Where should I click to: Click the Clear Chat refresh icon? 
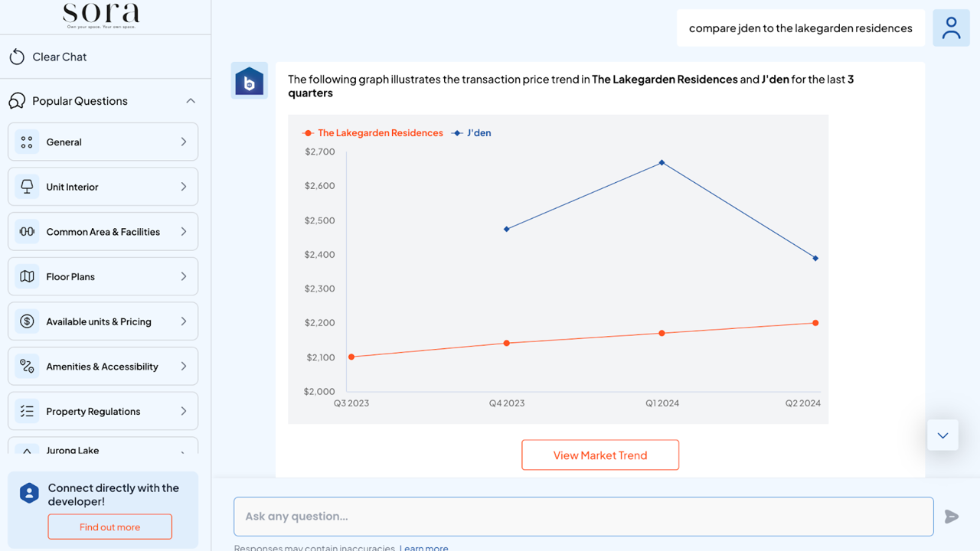click(x=16, y=56)
